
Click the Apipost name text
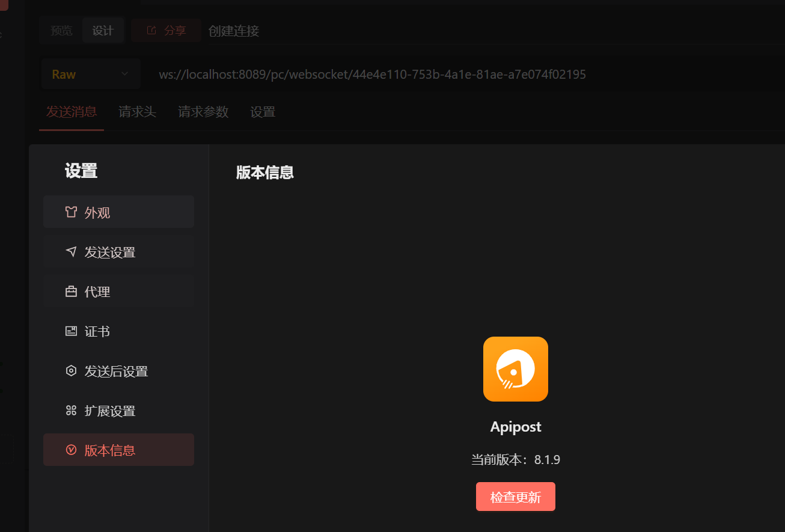pos(516,427)
